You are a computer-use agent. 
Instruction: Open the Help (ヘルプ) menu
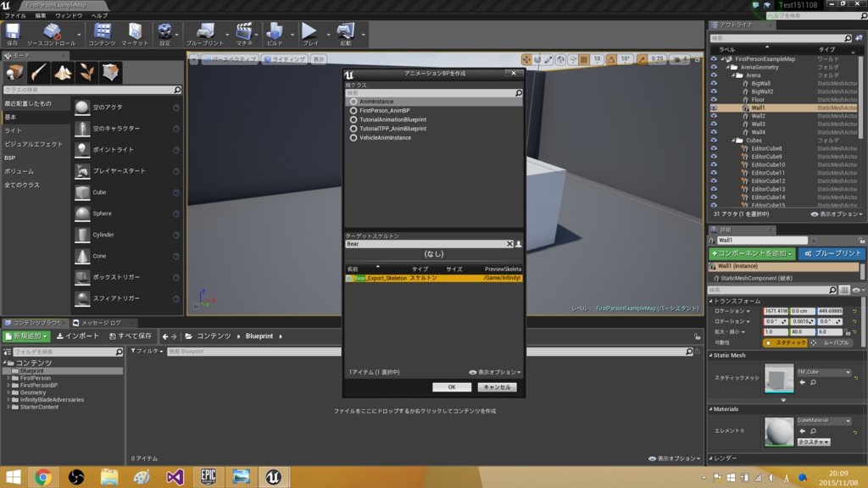(100, 16)
